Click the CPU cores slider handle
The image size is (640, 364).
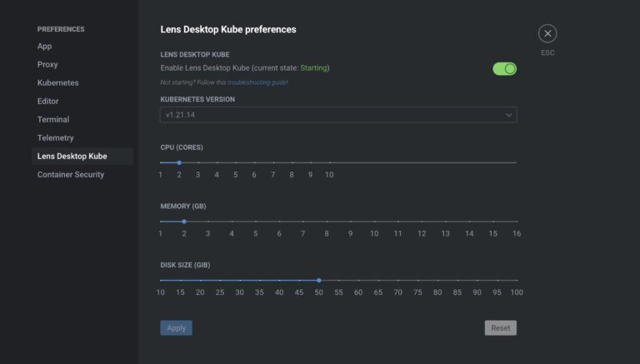coord(179,162)
